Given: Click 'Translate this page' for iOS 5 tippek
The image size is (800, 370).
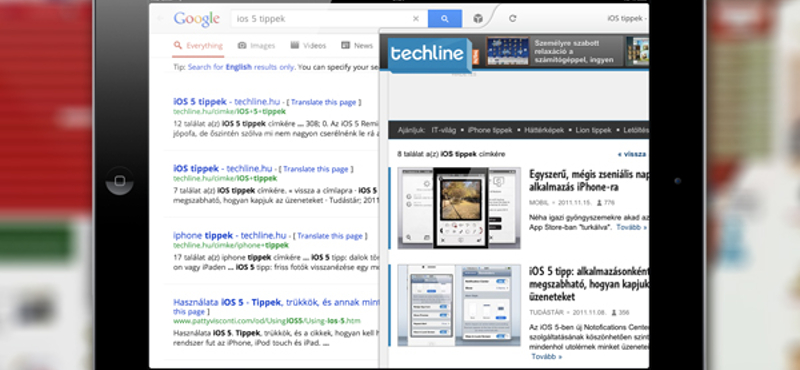Looking at the screenshot, I should 323,102.
